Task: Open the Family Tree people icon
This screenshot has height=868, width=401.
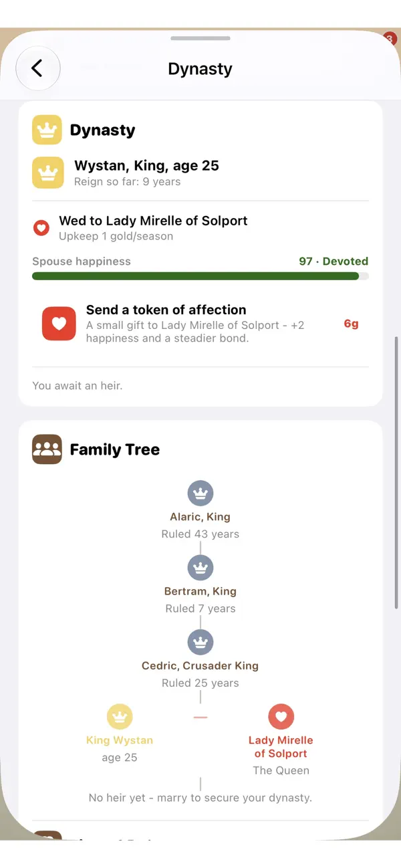Action: point(47,449)
